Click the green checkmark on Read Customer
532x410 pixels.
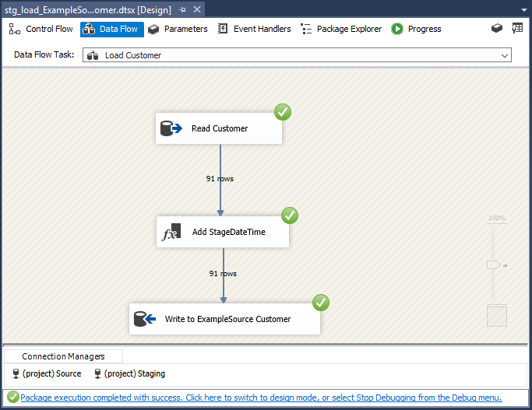(x=283, y=112)
